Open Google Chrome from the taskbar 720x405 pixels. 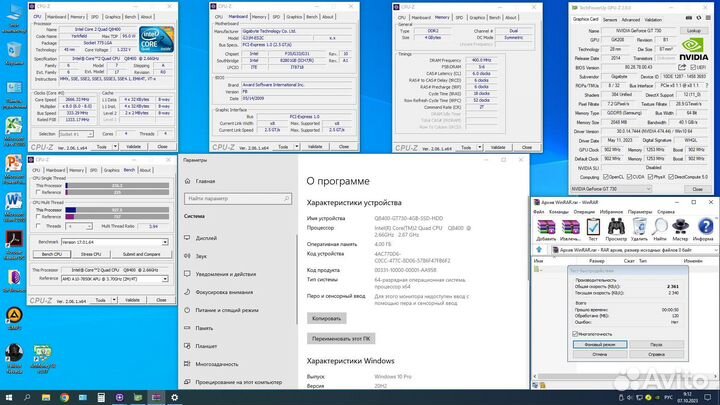(64, 397)
